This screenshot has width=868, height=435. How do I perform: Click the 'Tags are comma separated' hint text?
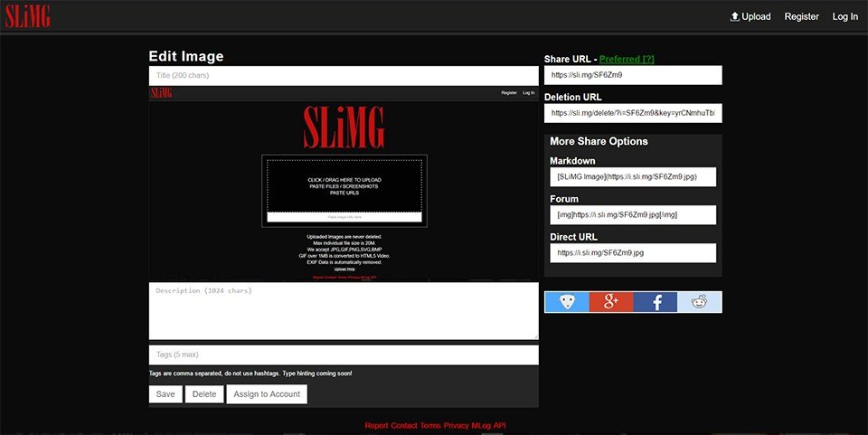pos(250,374)
